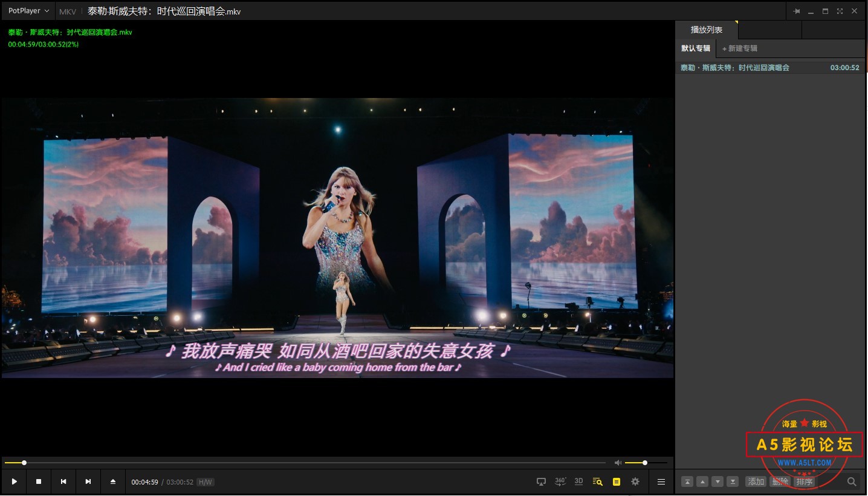868x496 pixels.
Task: Click the elapsed time 00:04:59 display
Action: pyautogui.click(x=144, y=482)
